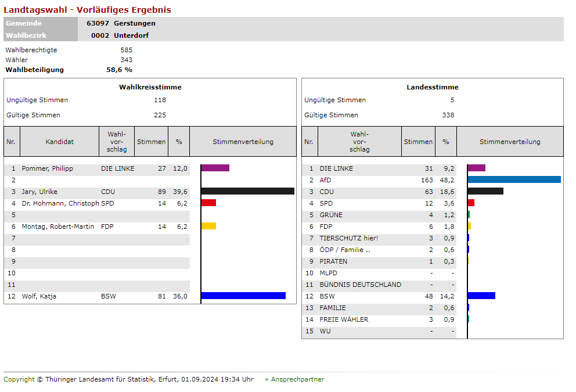Click the yellow FDP bar for Montag

[x=209, y=226]
